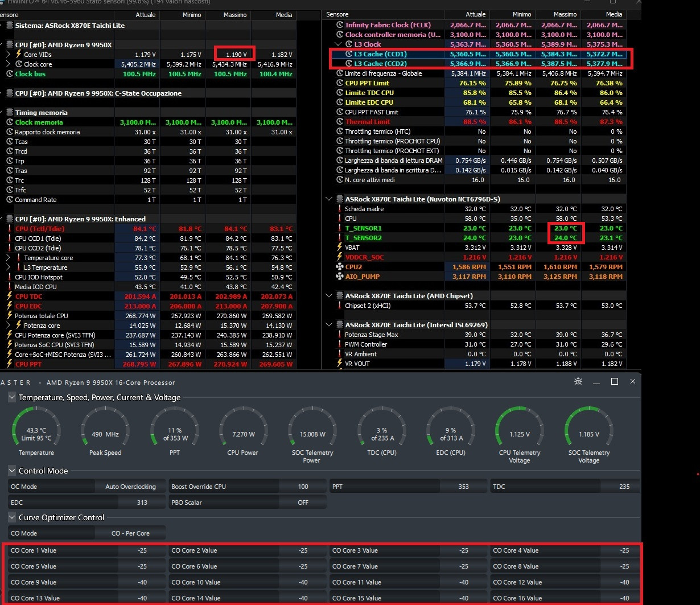Open the CO Mode Per Core dropdown
700x605 pixels.
[130, 533]
